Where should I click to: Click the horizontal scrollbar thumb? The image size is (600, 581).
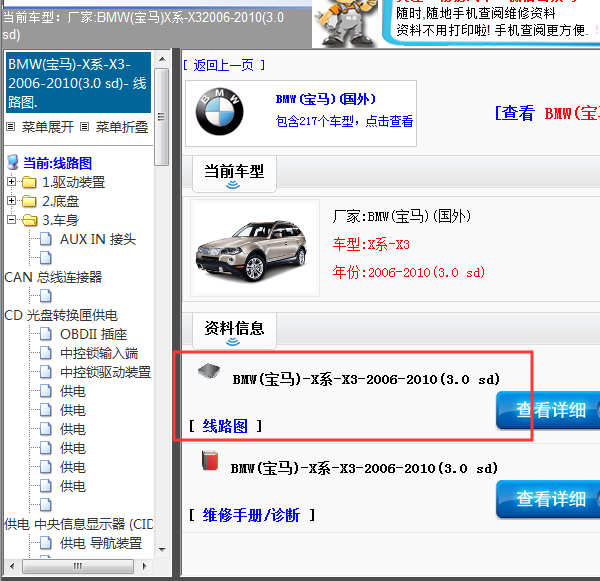pos(78,566)
